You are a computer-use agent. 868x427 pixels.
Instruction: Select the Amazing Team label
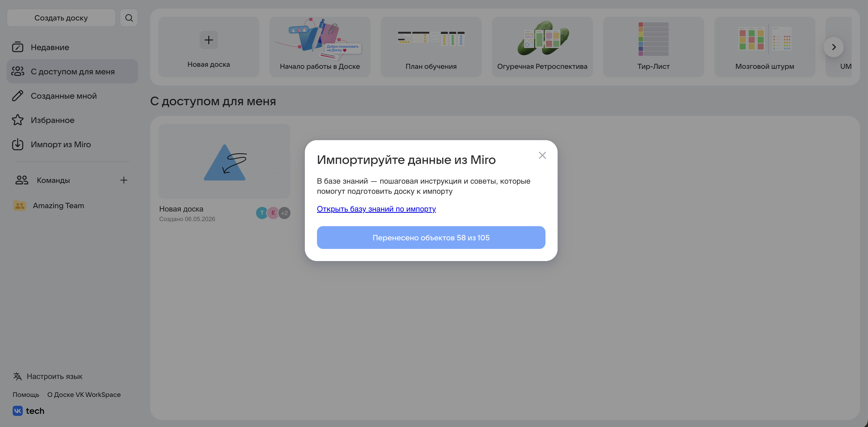pos(58,205)
